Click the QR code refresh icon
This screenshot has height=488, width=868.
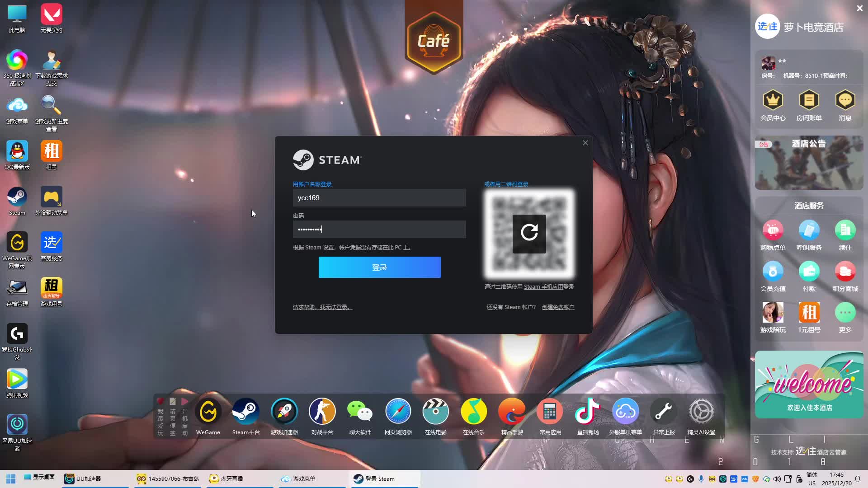[529, 233]
